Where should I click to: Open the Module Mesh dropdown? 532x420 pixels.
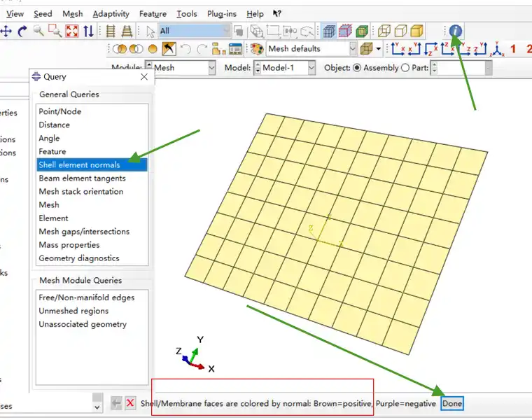180,68
